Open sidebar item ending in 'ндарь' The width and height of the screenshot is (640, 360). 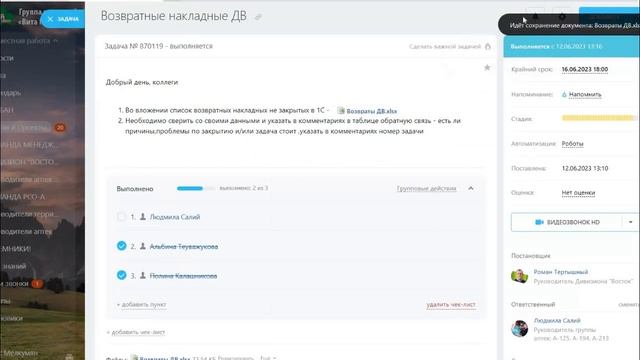click(11, 93)
